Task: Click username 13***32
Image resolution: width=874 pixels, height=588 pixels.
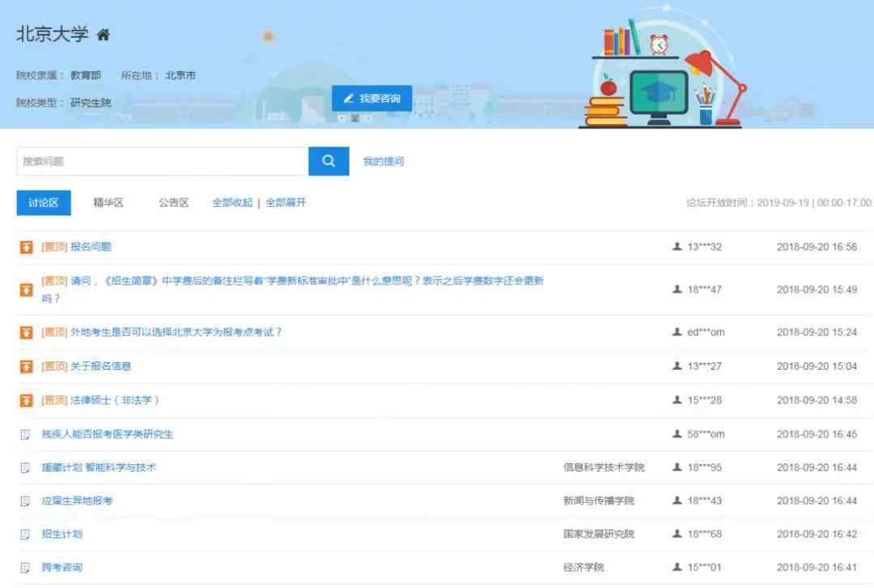Action: coord(705,247)
